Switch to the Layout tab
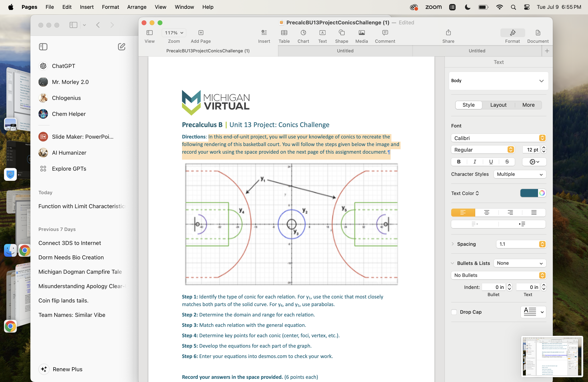Image resolution: width=588 pixels, height=382 pixels. click(498, 105)
